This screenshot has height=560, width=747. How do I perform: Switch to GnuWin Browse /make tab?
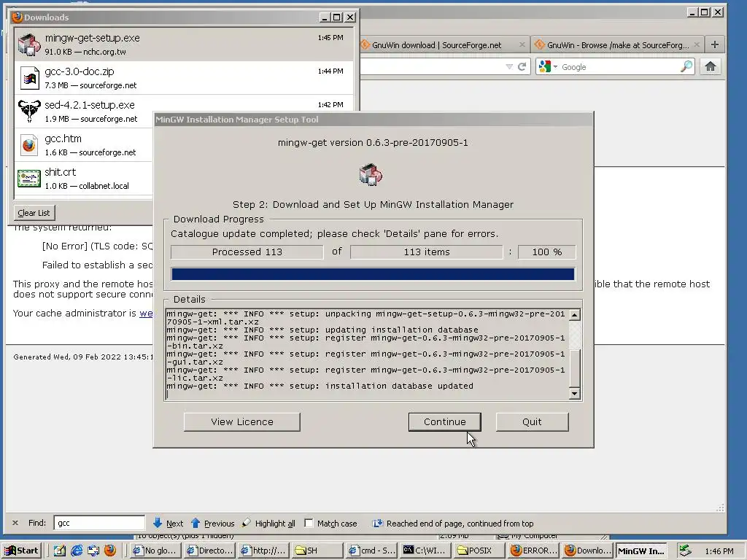coord(617,45)
